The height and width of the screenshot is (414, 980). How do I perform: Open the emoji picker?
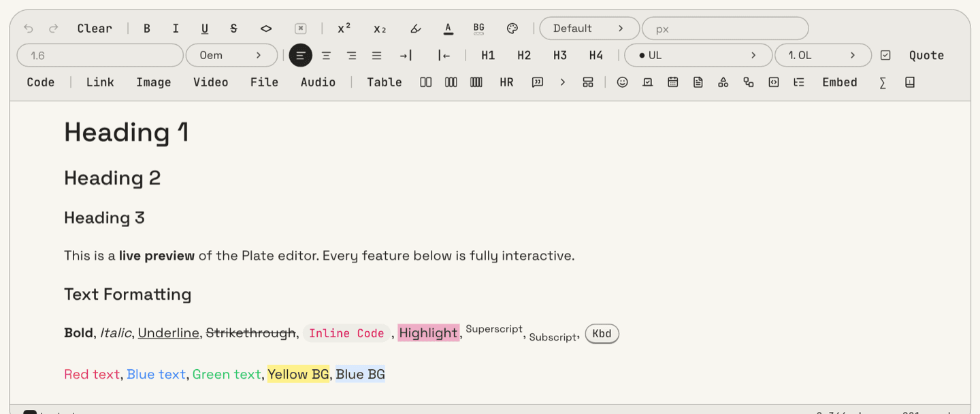click(622, 82)
